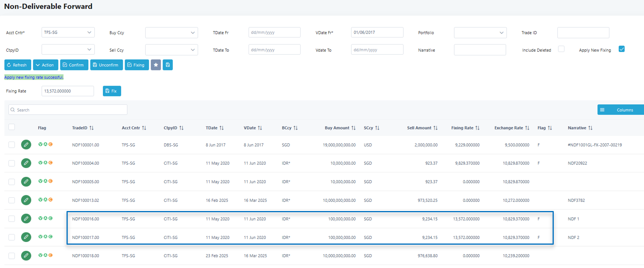Image resolution: width=644 pixels, height=268 pixels.
Task: Open edit icon for trade NDF100016.00
Action: pyautogui.click(x=26, y=219)
